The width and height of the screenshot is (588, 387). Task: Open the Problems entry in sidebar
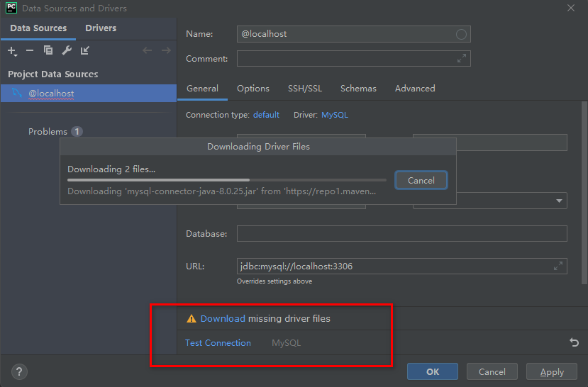click(48, 132)
